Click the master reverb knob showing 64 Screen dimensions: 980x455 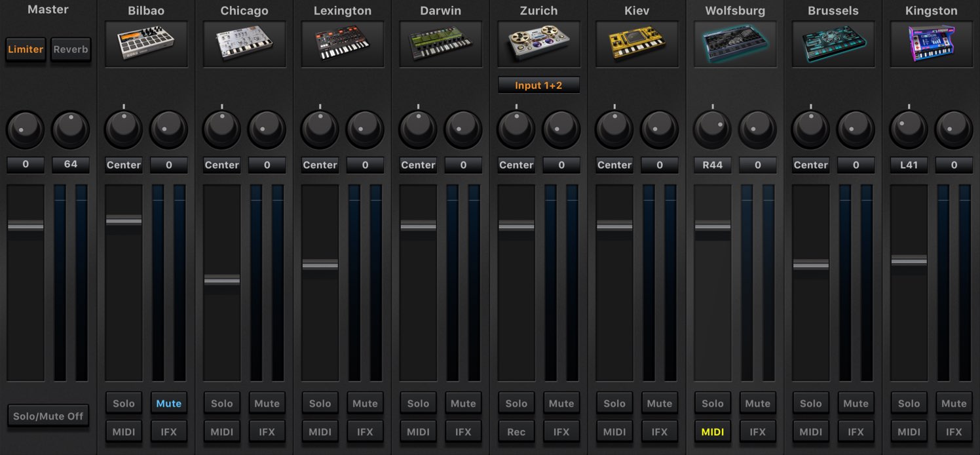[x=71, y=130]
